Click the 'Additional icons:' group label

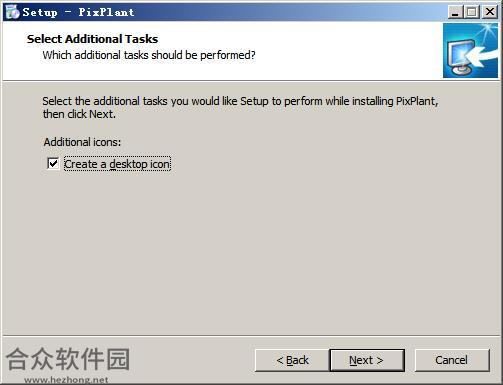pyautogui.click(x=82, y=142)
